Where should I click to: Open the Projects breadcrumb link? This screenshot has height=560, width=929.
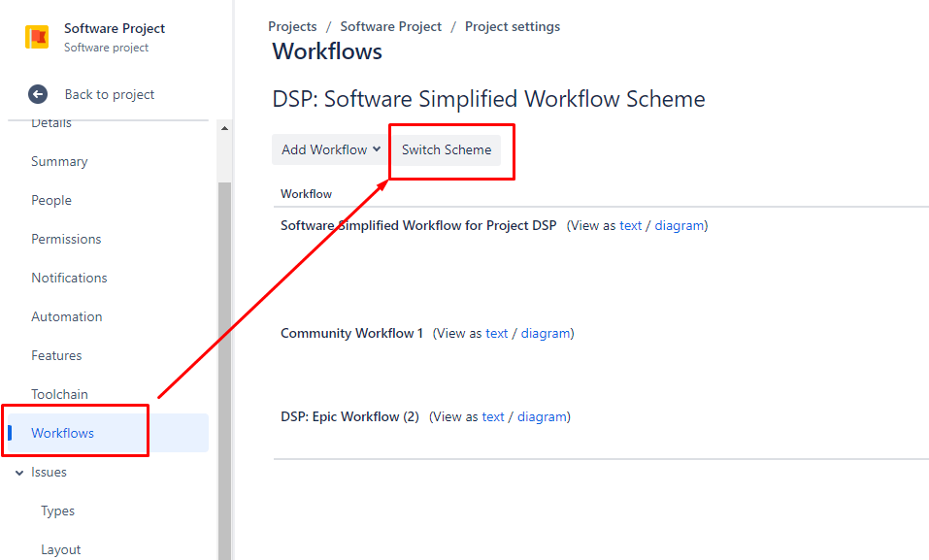pyautogui.click(x=292, y=26)
